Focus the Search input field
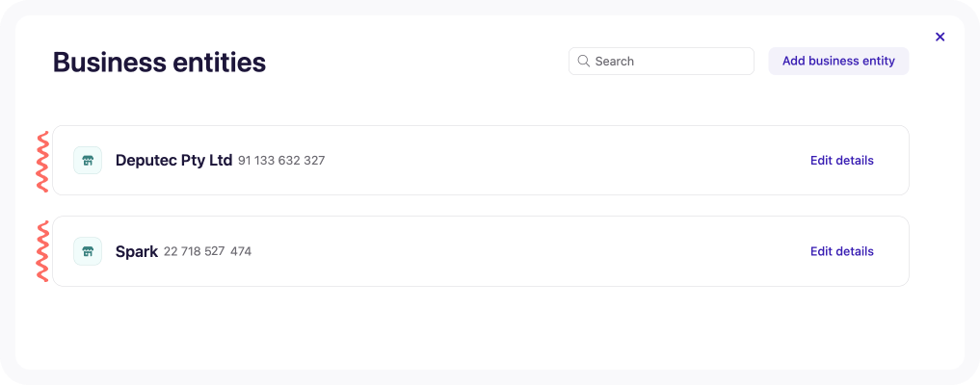Screen dimensions: 980x385 pyautogui.click(x=661, y=62)
